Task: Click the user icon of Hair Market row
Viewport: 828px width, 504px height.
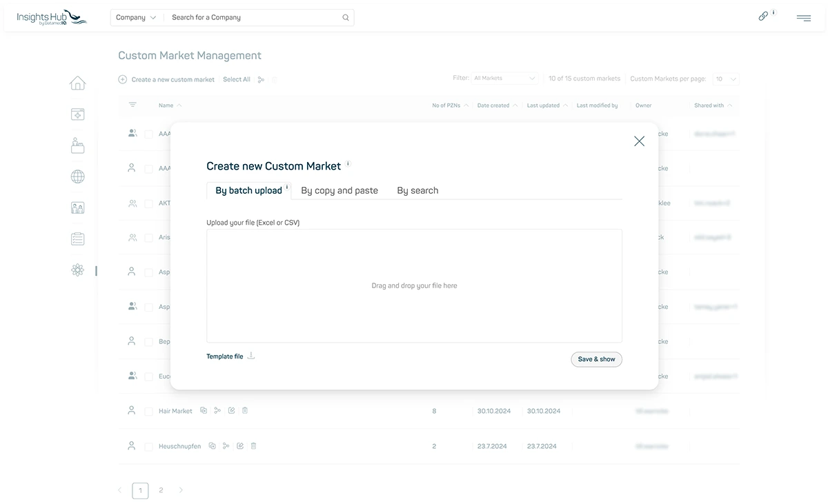Action: [131, 410]
